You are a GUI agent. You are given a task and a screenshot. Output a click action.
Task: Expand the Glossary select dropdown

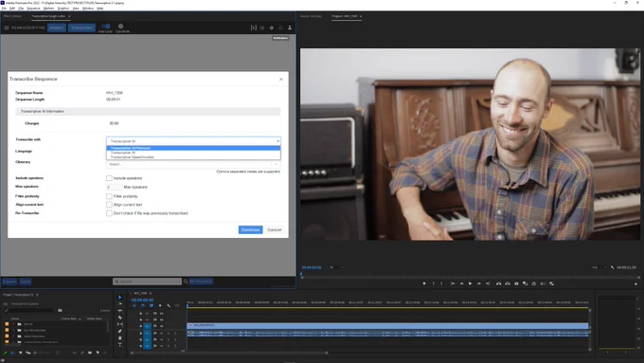pos(193,164)
